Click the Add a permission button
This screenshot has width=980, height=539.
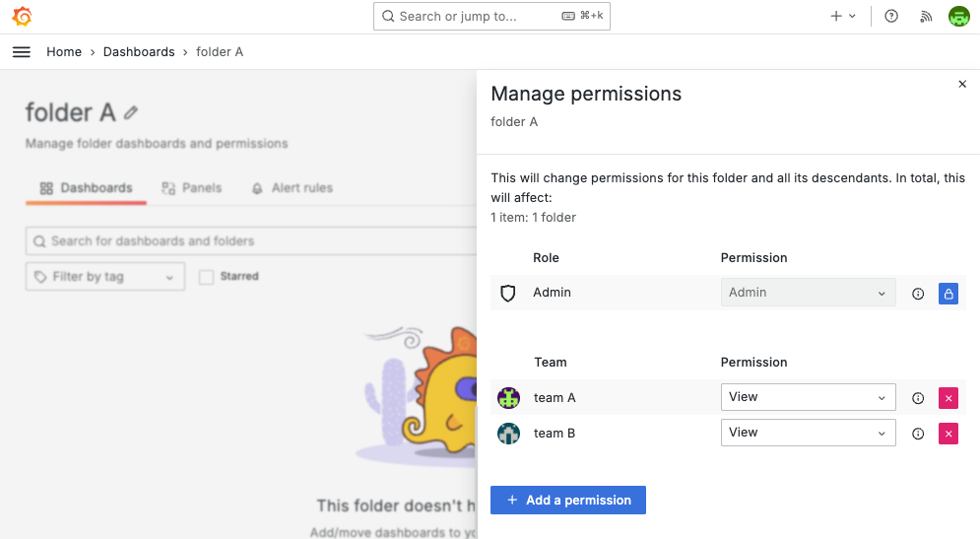tap(568, 501)
